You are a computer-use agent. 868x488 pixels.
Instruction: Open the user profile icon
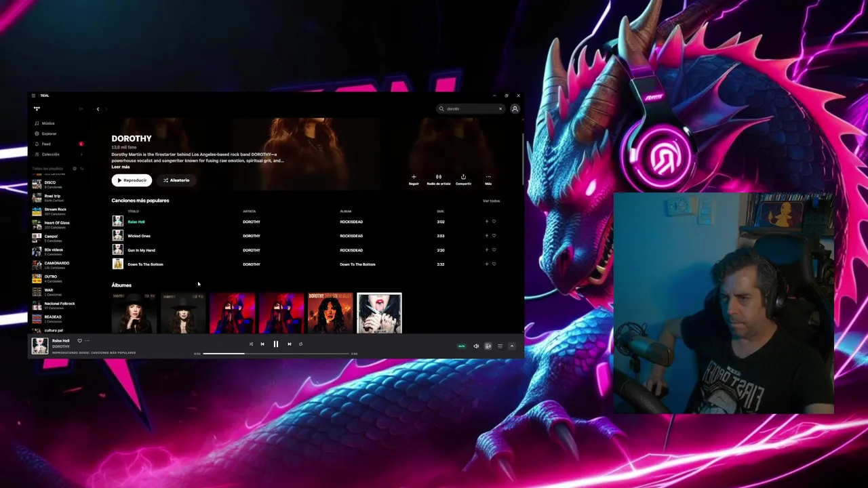(515, 108)
